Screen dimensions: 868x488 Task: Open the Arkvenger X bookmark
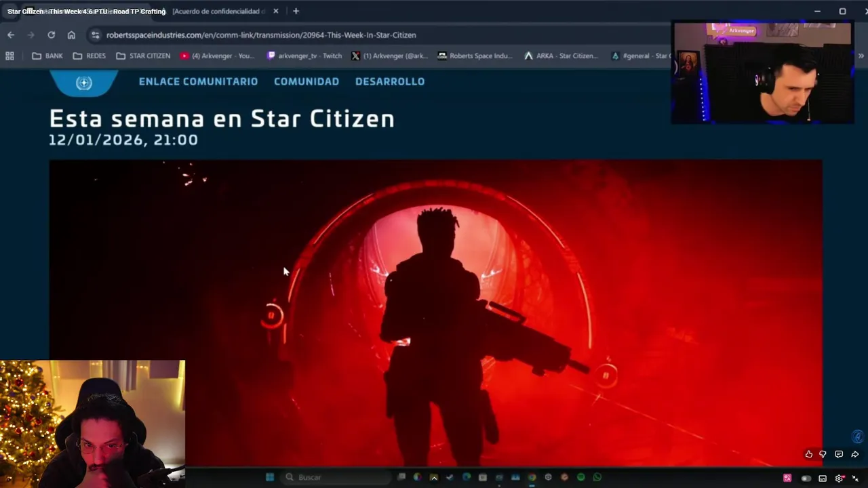click(x=390, y=56)
